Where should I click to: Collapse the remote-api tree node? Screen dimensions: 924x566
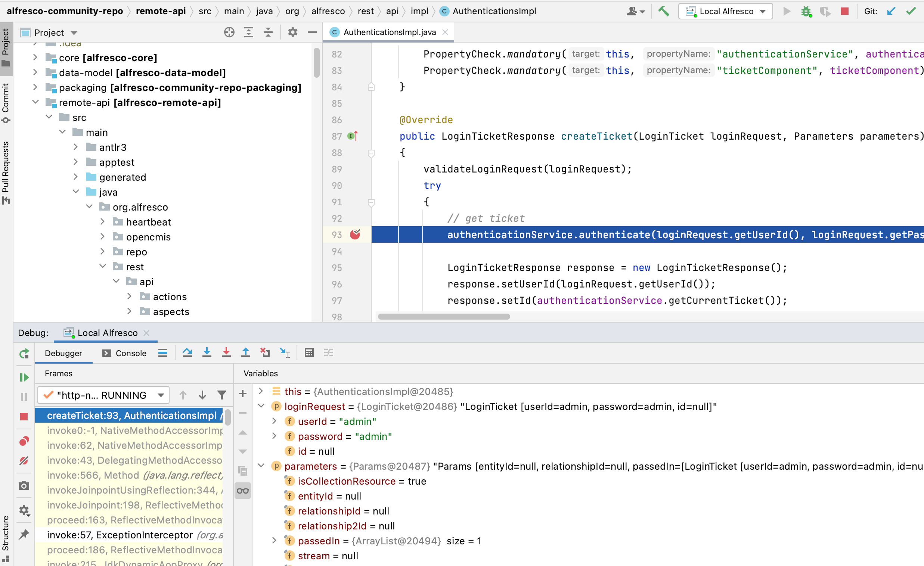pyautogui.click(x=35, y=102)
